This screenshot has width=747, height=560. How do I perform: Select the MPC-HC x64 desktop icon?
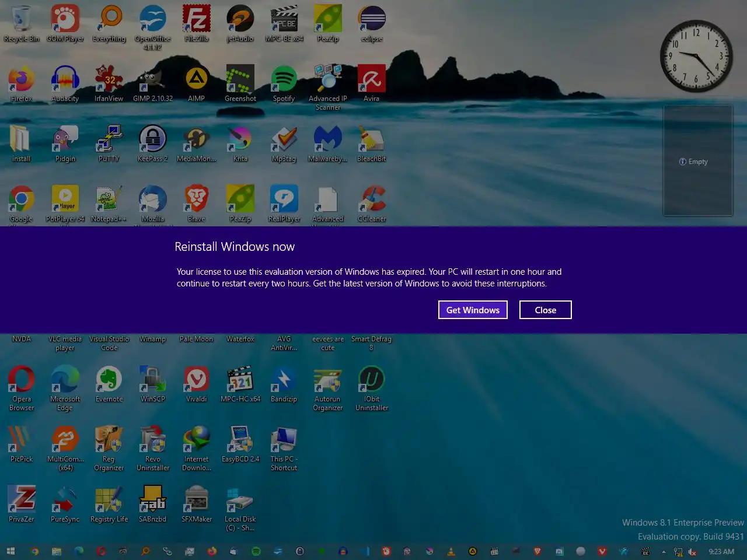[240, 384]
